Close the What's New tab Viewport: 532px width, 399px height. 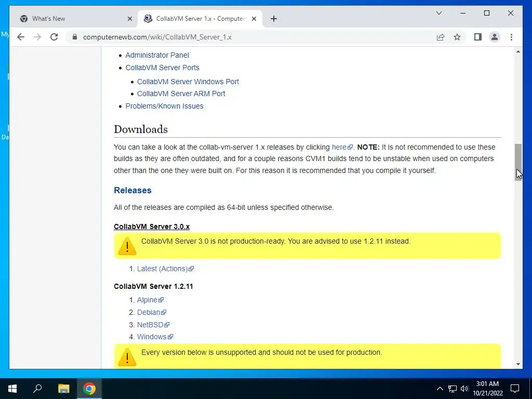point(129,19)
